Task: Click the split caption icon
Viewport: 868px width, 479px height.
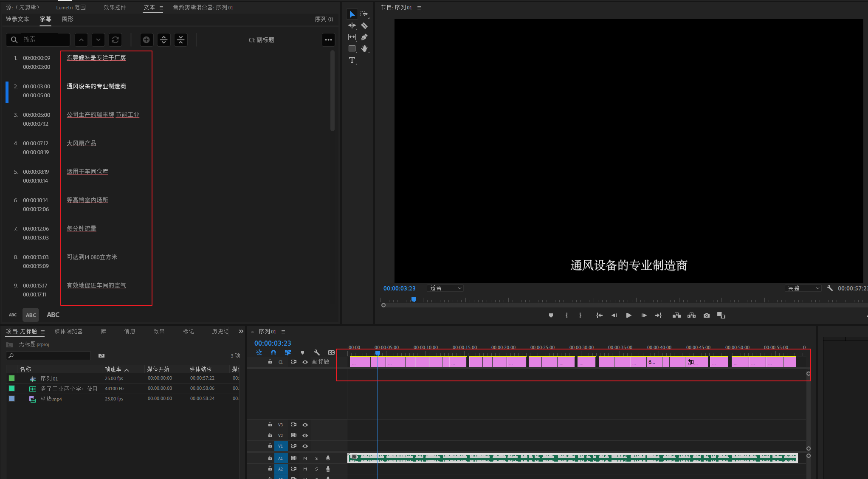Action: point(163,39)
